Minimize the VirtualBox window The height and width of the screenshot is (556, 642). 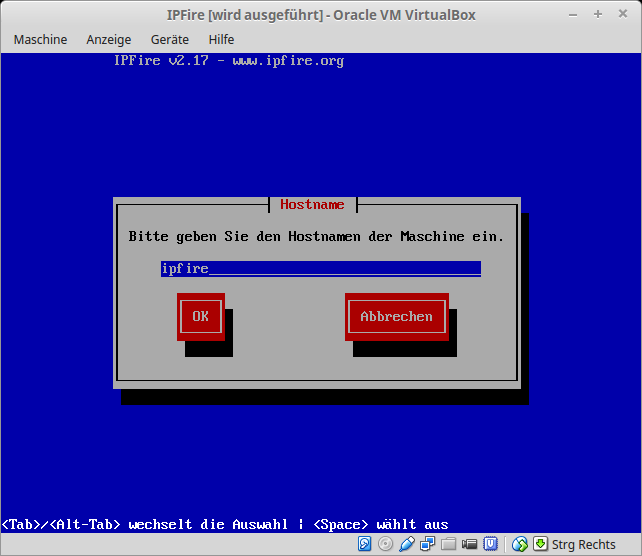coord(573,15)
